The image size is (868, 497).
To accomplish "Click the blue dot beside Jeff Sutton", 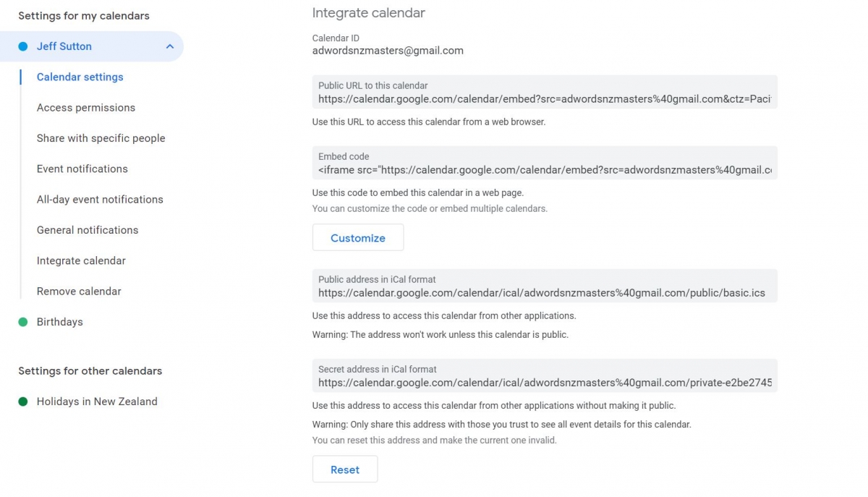I will coord(22,46).
